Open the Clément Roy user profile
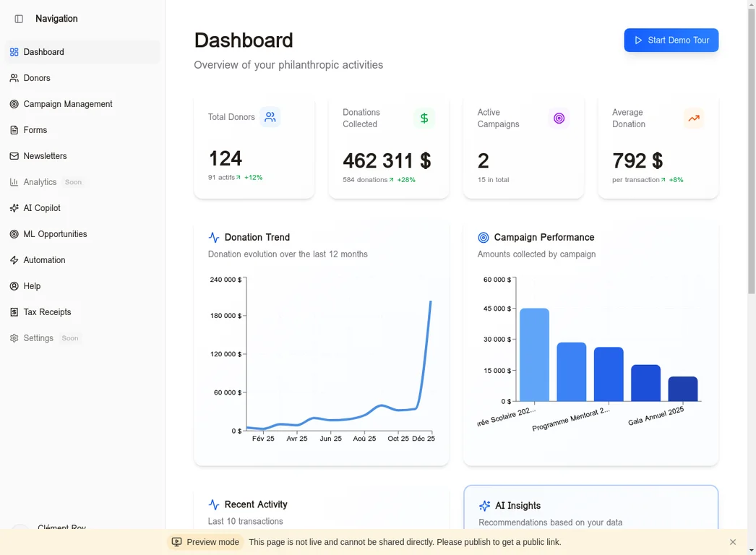756x555 pixels. click(x=61, y=528)
